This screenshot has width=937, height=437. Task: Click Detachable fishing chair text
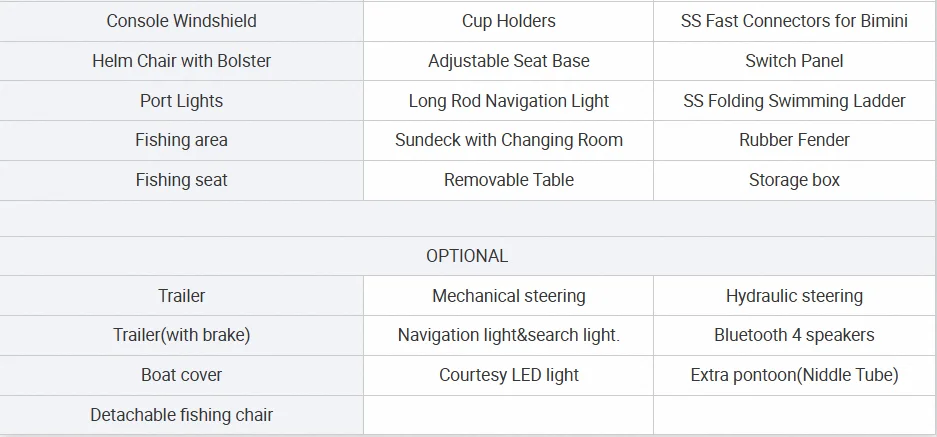click(181, 415)
